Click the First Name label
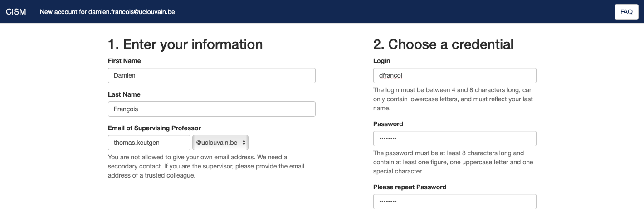The image size is (644, 217). [124, 61]
